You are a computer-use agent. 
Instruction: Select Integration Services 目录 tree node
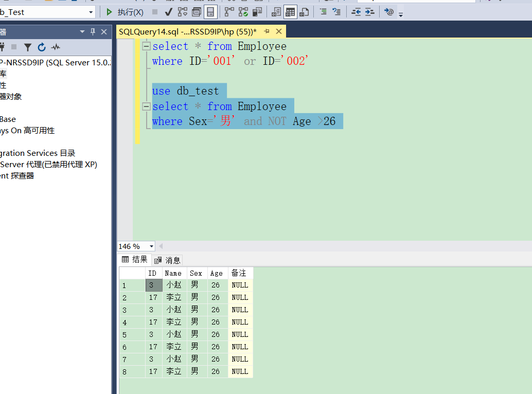[x=38, y=153]
